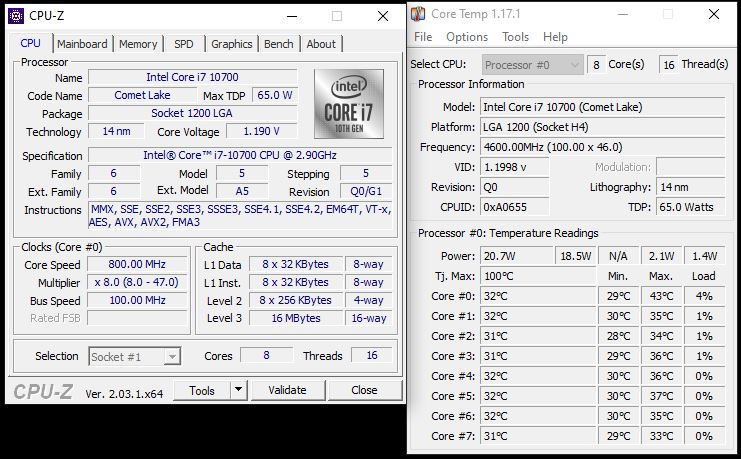The height and width of the screenshot is (459, 741).
Task: Open the Socket #1 selection dropdown
Action: (135, 357)
